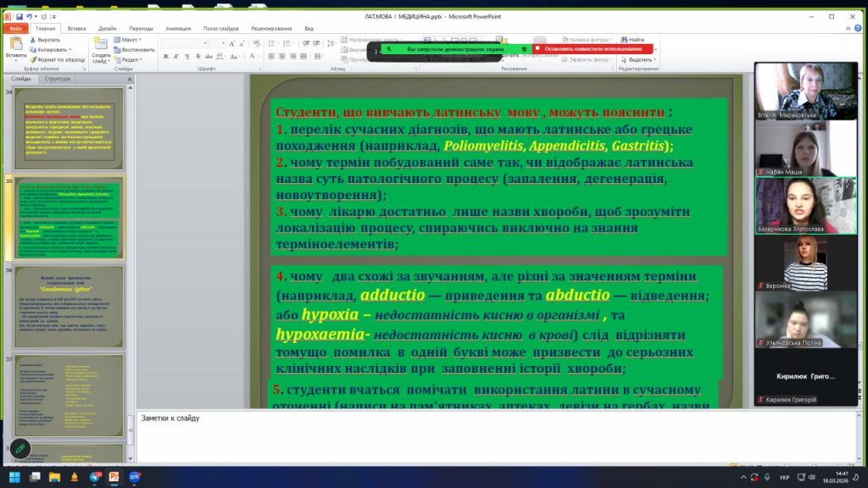Click the Undo arrow icon
Screen dimensions: 868x488
(30, 15)
